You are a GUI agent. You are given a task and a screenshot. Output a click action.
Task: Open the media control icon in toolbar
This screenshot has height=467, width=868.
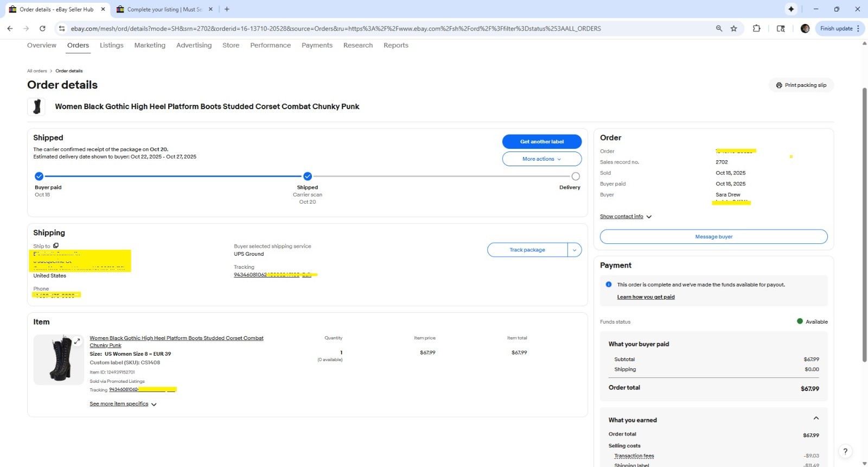click(781, 28)
